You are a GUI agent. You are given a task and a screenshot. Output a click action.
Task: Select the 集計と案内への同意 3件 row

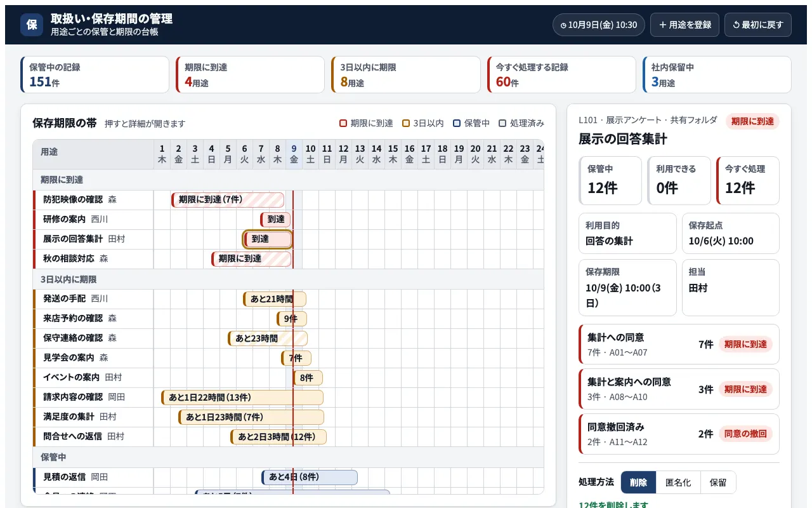click(x=679, y=389)
